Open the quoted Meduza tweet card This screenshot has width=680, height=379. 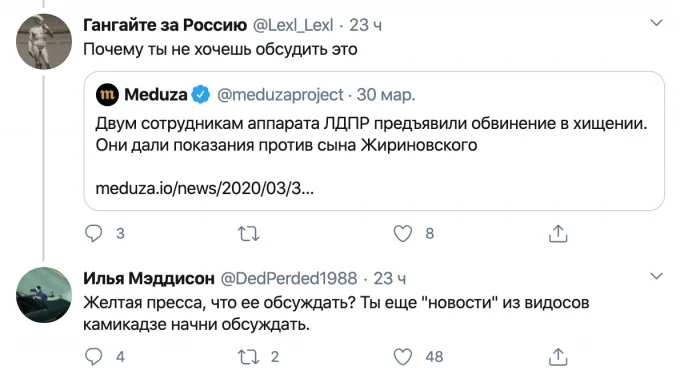pyautogui.click(x=374, y=141)
